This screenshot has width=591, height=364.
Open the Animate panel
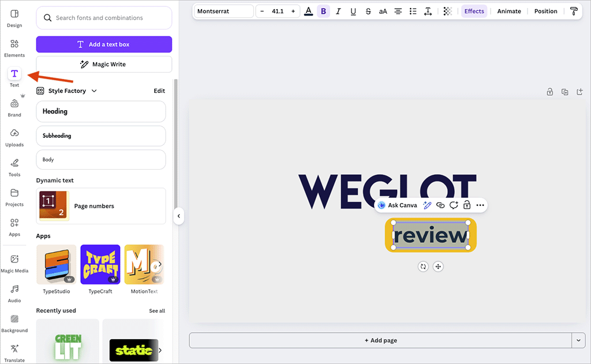509,12
